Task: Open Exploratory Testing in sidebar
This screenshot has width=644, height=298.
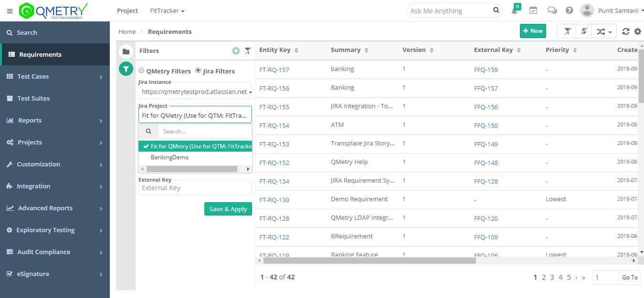Action: (x=55, y=230)
